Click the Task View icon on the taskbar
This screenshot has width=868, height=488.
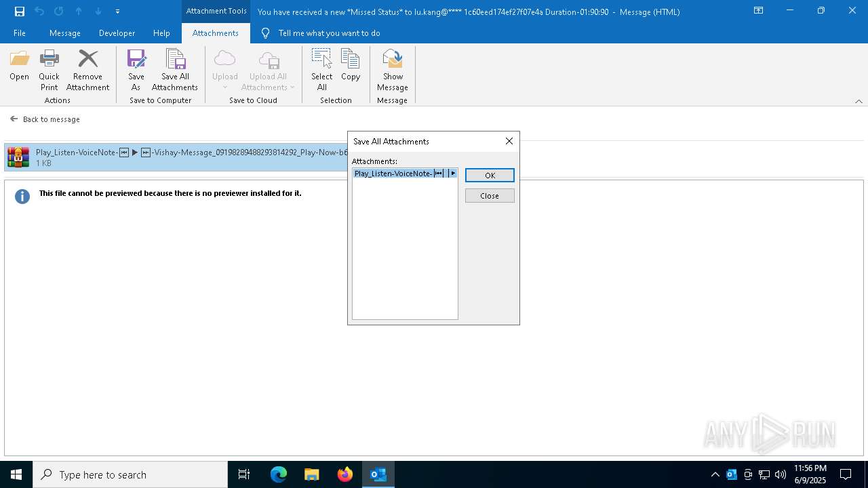pos(244,474)
